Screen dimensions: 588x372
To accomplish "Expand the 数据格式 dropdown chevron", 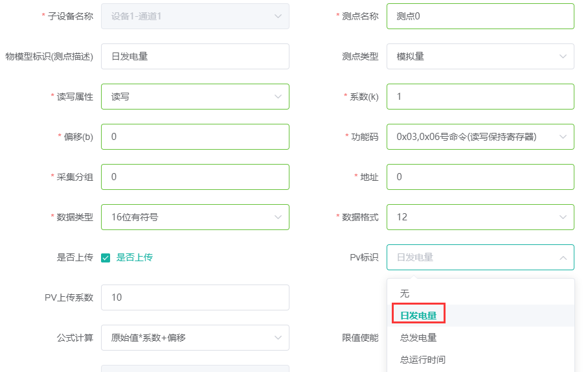I will (x=563, y=217).
